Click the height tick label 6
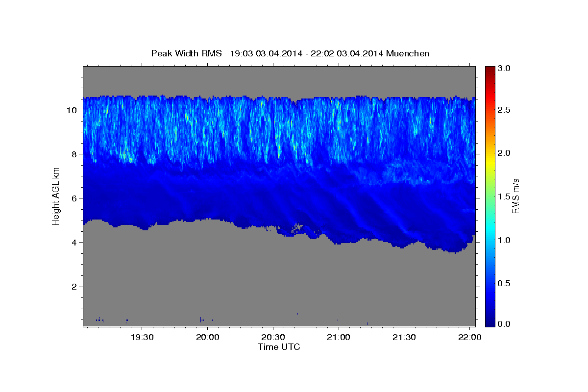588x392 pixels. (74, 198)
